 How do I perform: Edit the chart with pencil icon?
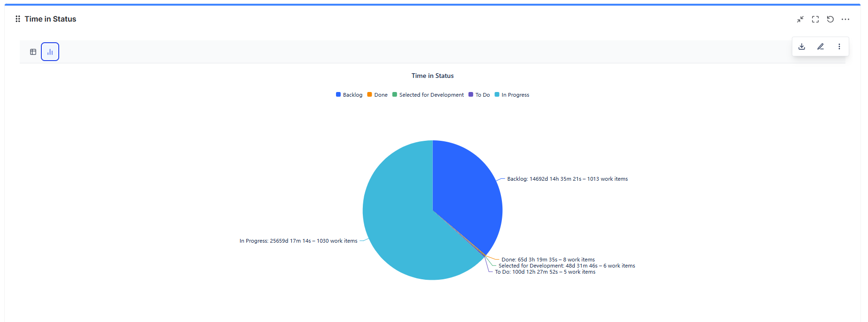click(x=821, y=46)
